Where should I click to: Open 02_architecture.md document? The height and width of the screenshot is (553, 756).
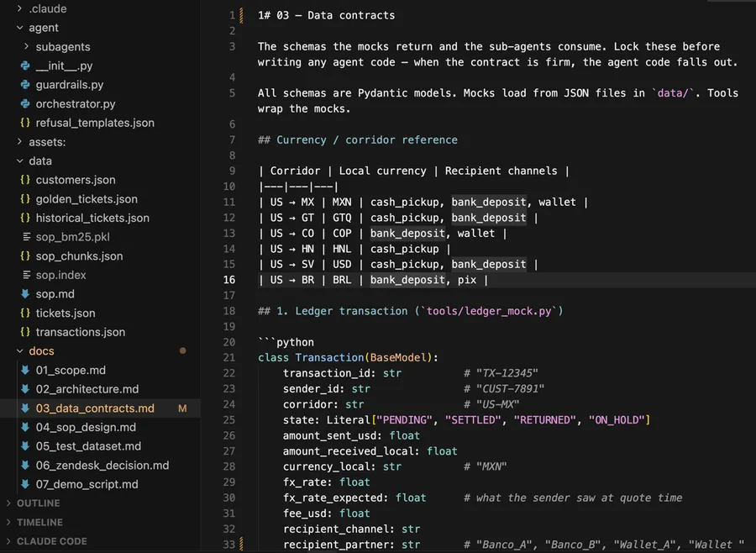point(87,389)
